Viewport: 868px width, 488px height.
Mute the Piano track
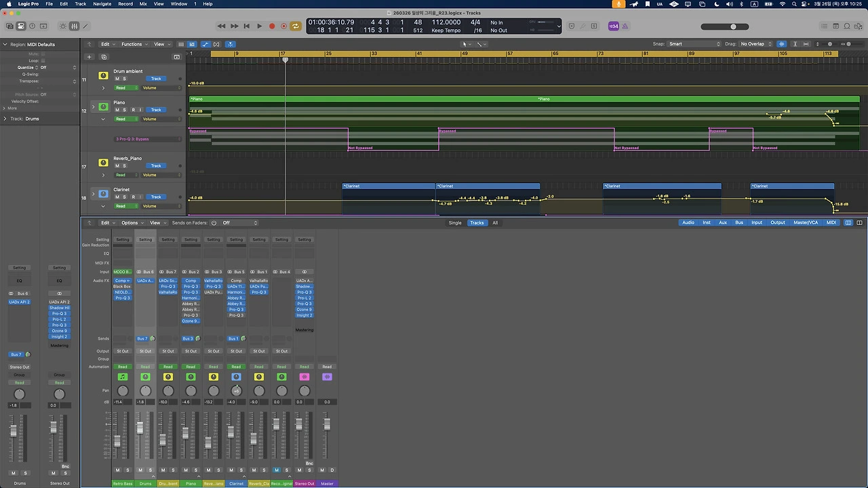pos(117,110)
